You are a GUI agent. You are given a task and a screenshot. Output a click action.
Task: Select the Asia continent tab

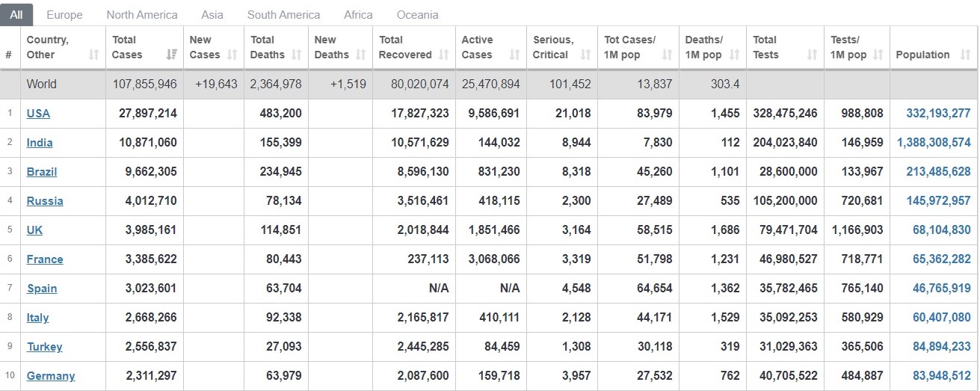coord(212,15)
